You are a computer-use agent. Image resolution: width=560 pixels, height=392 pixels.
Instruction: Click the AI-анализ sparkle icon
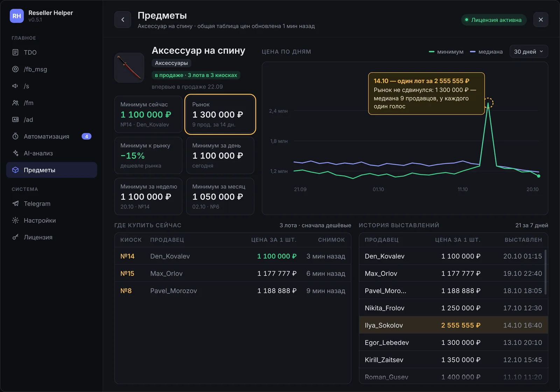[x=15, y=153]
